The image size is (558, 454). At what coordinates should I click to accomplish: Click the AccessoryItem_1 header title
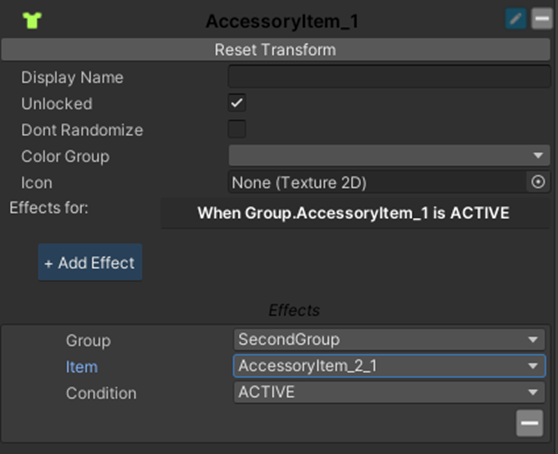[282, 21]
